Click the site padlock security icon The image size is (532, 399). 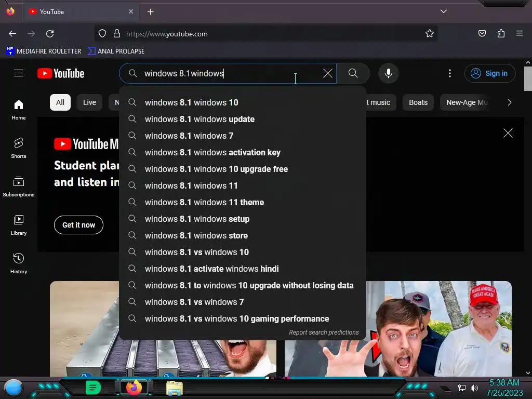[x=117, y=34]
